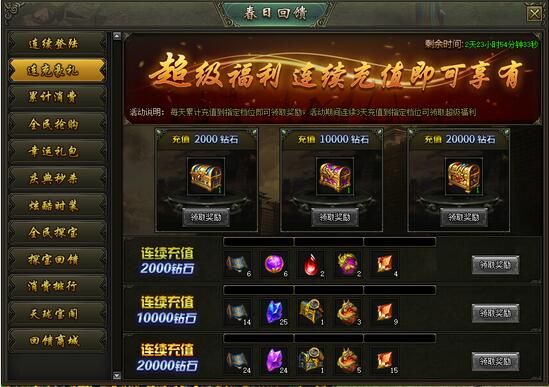Screen dimensions: 549x387
Task: Click the treasure chest in 充值 2000 钻石 panel
Action: (x=206, y=177)
